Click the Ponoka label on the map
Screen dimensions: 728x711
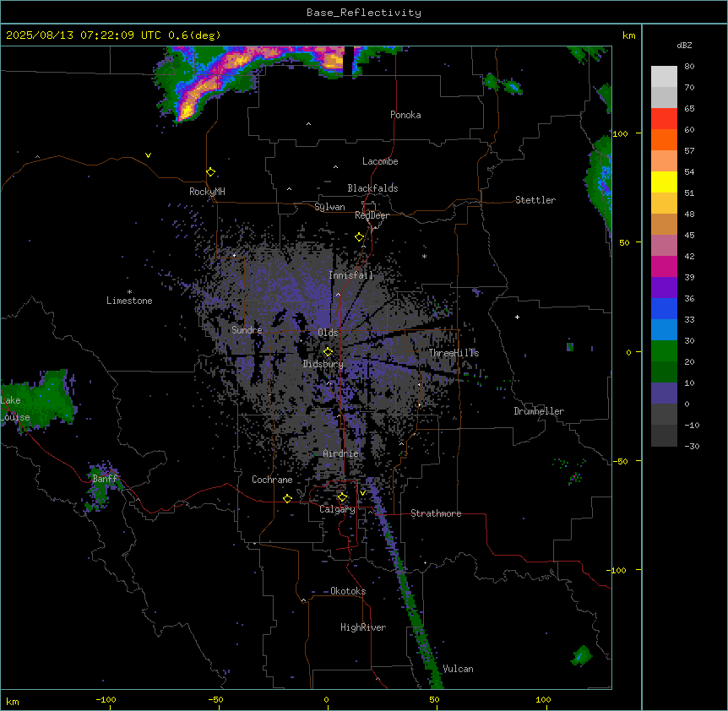coord(405,115)
